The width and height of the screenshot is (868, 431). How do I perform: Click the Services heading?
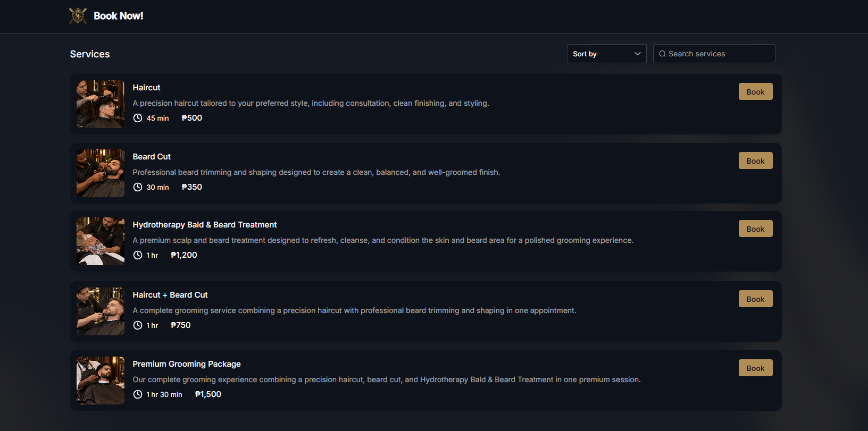pos(90,54)
